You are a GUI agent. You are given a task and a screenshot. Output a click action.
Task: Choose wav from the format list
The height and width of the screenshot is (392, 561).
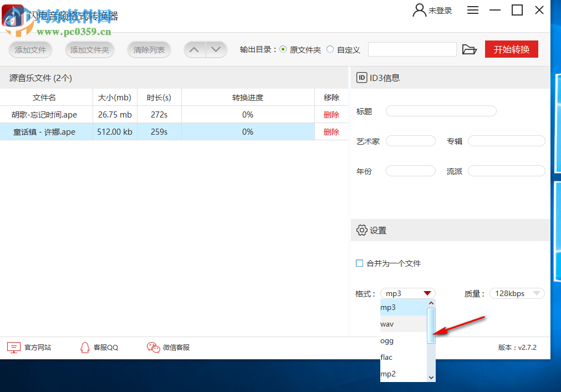(x=404, y=324)
